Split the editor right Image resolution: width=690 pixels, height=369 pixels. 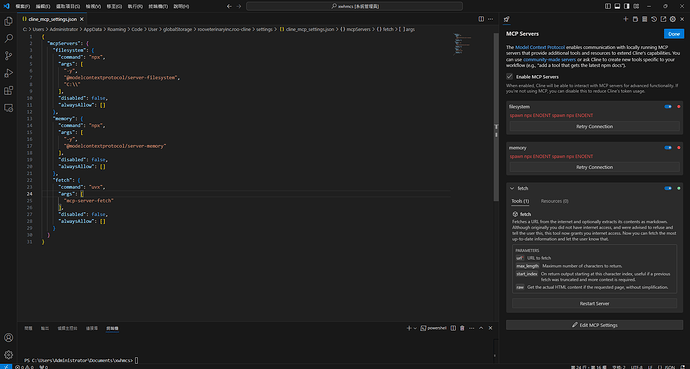pos(481,19)
